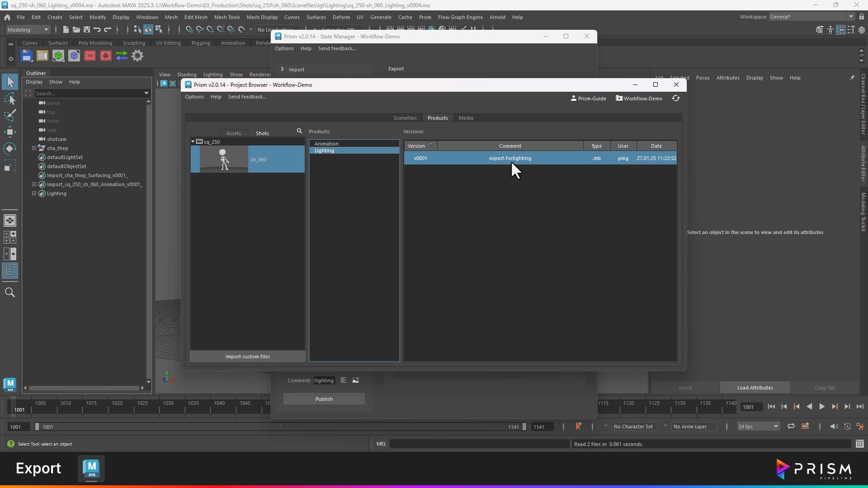Viewport: 868px width, 488px height.
Task: Open the Outliner search options dropdown arrow
Action: tap(146, 93)
